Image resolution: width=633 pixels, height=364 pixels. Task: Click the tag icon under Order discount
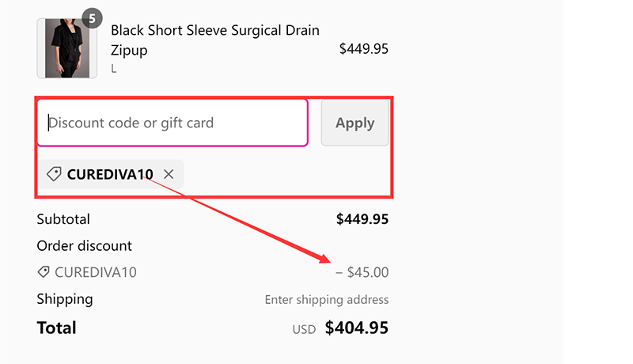click(44, 272)
